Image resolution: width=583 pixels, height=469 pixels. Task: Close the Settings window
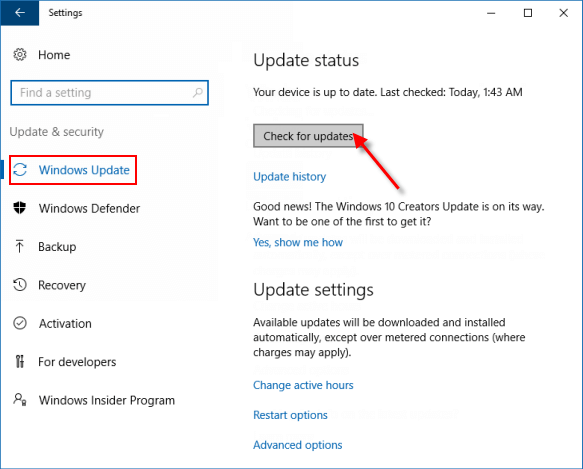click(x=563, y=13)
